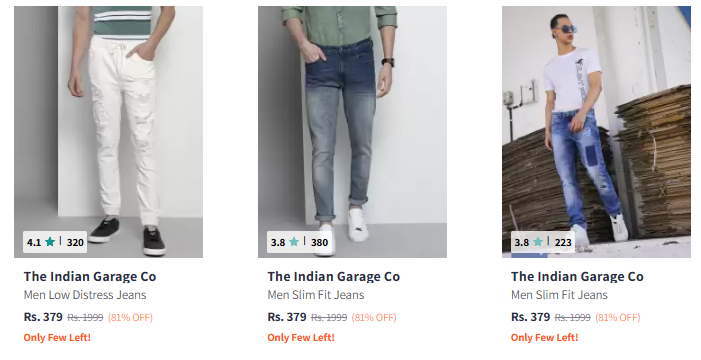Open the white distressed jeans product image
Image resolution: width=701 pixels, height=360 pixels.
pyautogui.click(x=108, y=131)
